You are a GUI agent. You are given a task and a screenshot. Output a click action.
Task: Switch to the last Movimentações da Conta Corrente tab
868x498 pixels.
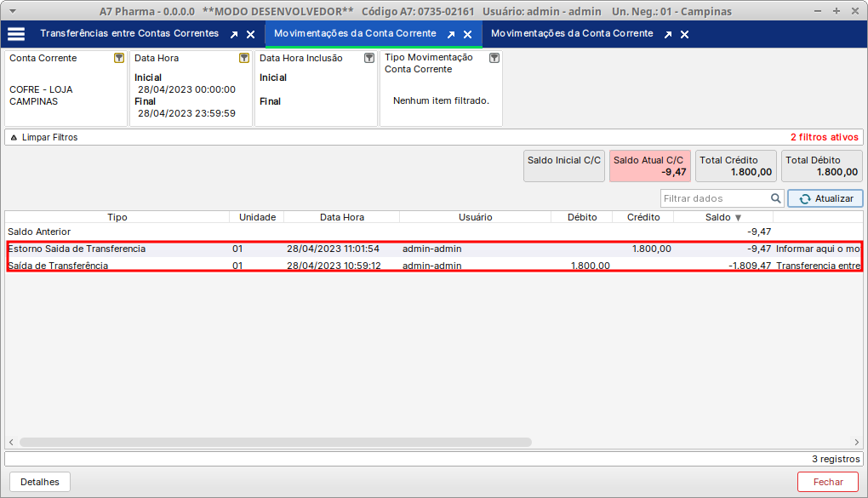click(x=572, y=34)
